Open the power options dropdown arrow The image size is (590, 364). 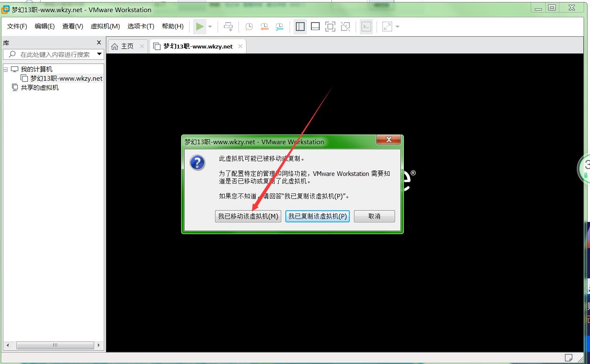tap(210, 27)
